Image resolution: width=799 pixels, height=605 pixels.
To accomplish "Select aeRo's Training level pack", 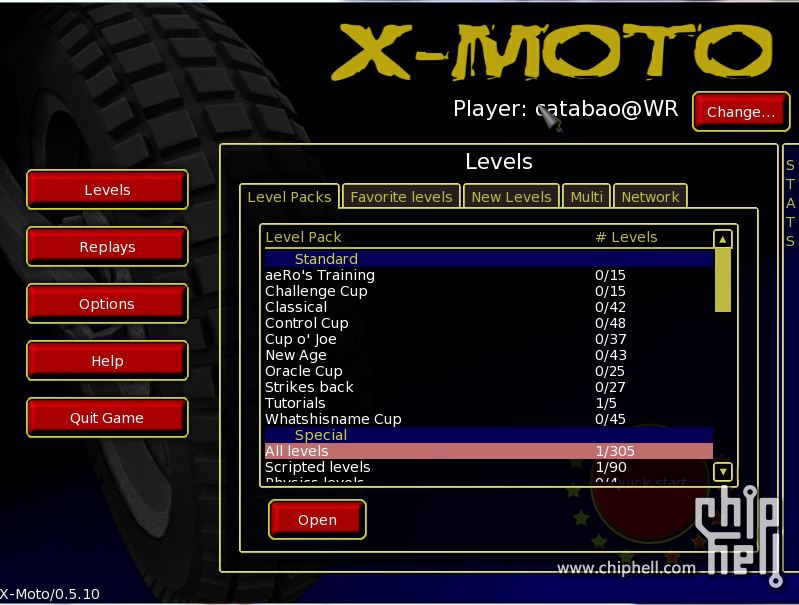I will pos(488,275).
